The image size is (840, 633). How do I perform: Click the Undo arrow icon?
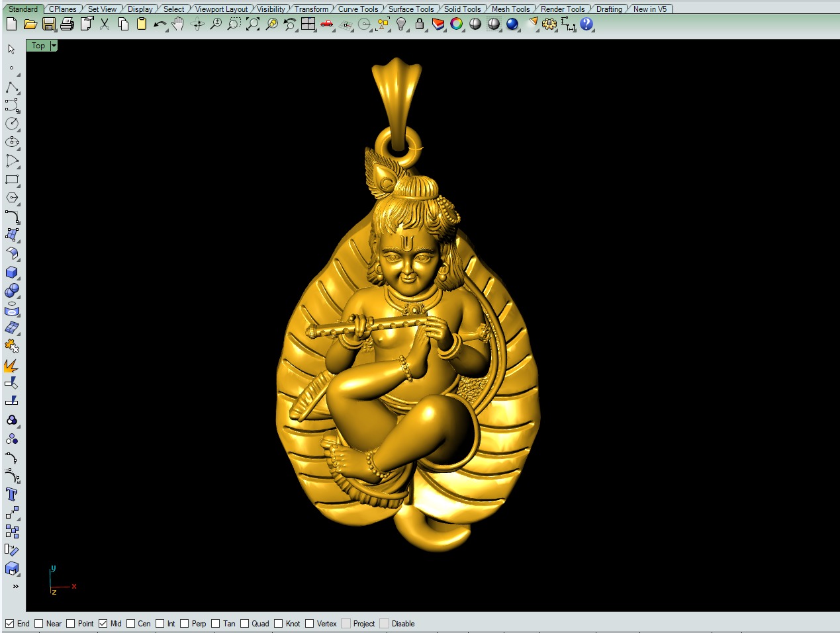click(160, 24)
